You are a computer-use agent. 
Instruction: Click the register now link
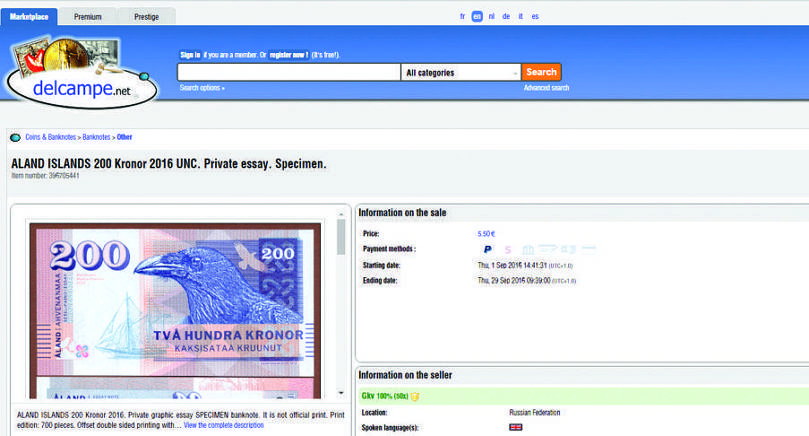click(x=289, y=55)
